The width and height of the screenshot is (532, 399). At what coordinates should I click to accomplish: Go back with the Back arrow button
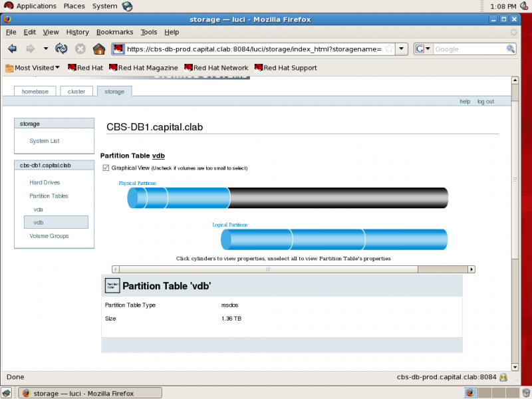tap(12, 49)
